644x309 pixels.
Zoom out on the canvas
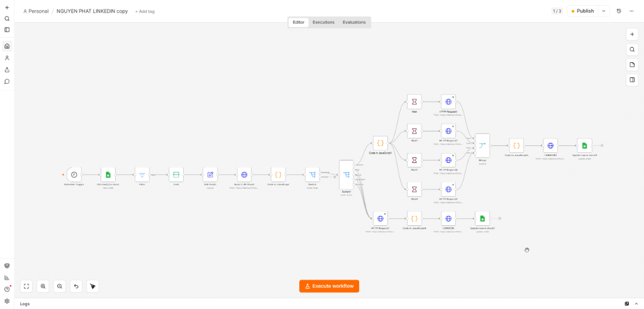[x=60, y=286]
